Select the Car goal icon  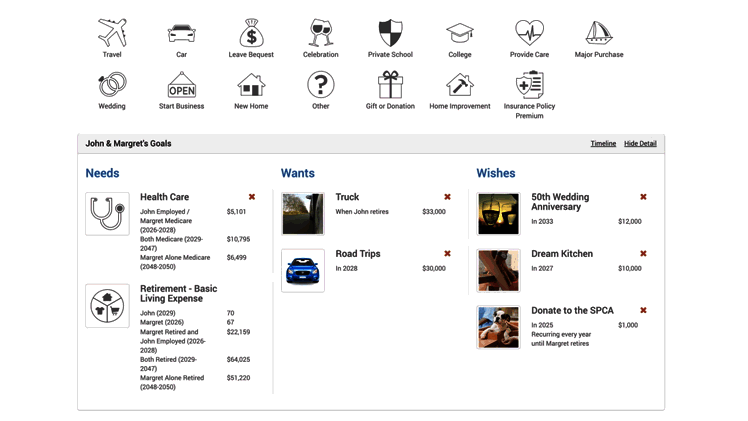point(181,33)
